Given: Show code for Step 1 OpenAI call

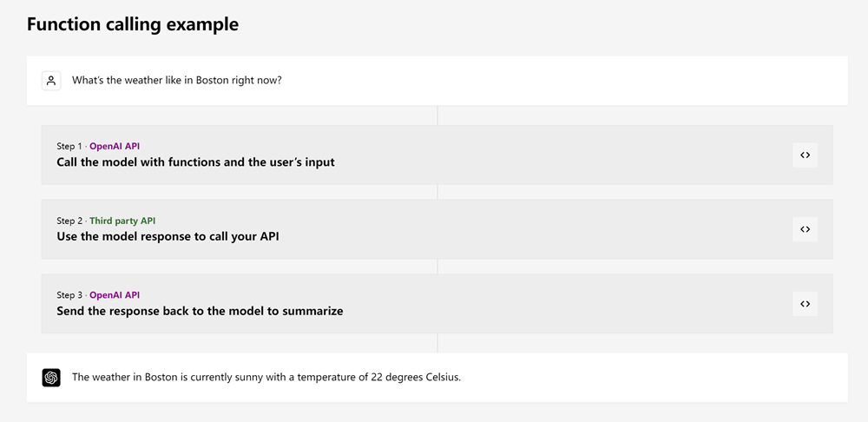Looking at the screenshot, I should tap(805, 155).
